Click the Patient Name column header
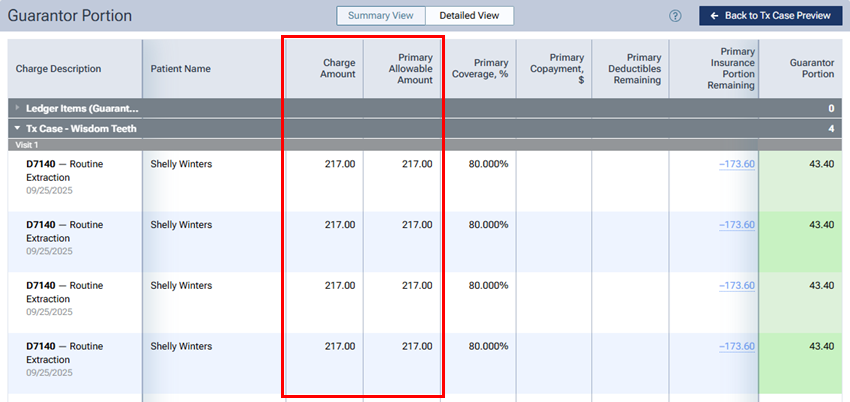Viewport: 850px width, 402px height. [180, 69]
